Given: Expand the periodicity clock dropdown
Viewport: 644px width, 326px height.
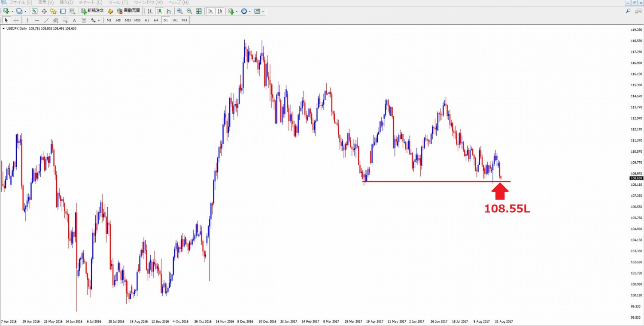Looking at the screenshot, I should tap(250, 11).
